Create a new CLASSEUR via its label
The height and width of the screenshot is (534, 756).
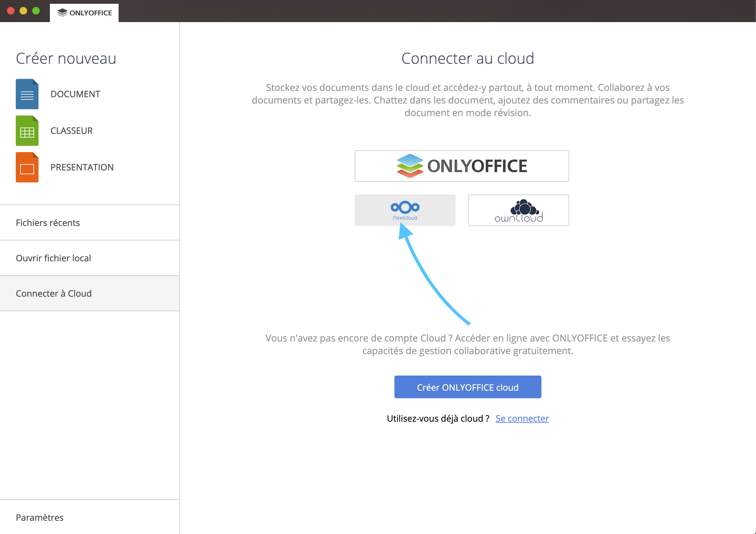pos(71,130)
